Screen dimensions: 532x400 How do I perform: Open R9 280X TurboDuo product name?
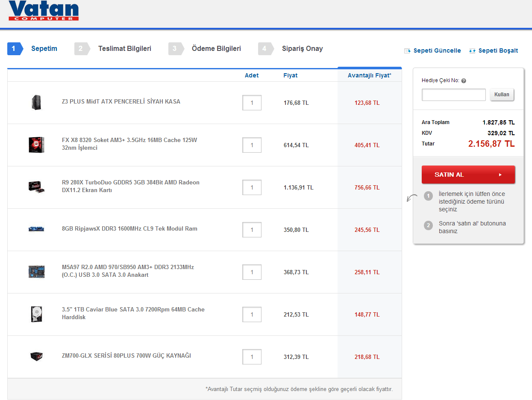click(x=131, y=186)
